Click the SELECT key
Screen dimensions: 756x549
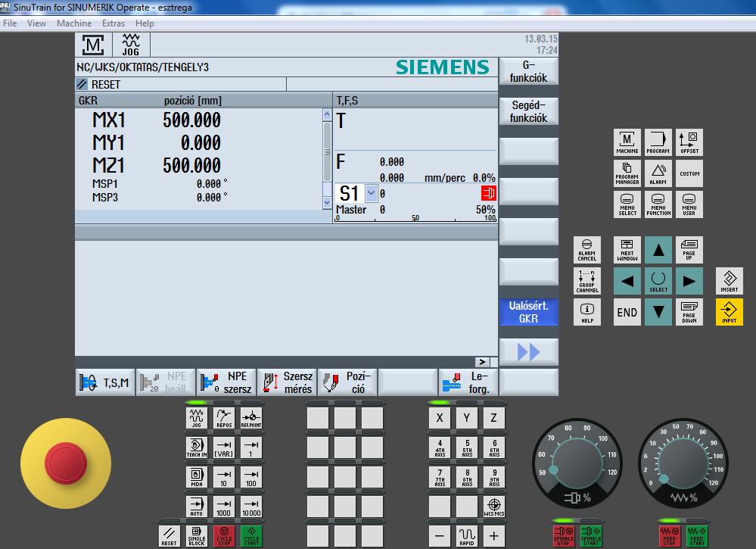pos(658,281)
